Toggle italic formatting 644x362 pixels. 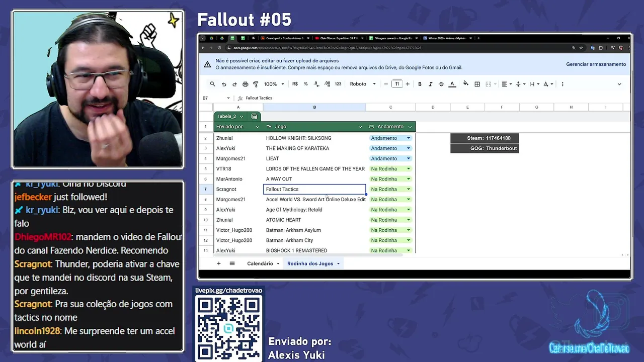click(430, 84)
